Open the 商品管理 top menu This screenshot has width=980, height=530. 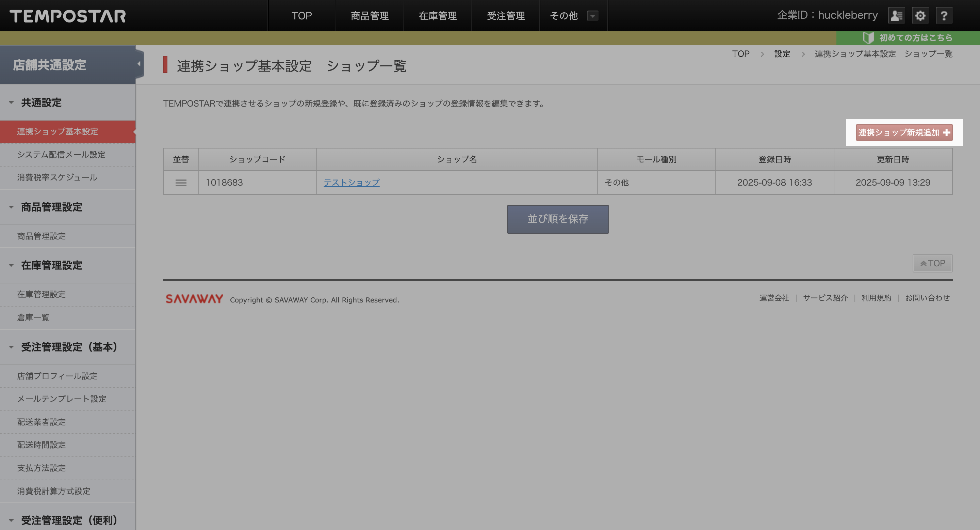point(370,16)
